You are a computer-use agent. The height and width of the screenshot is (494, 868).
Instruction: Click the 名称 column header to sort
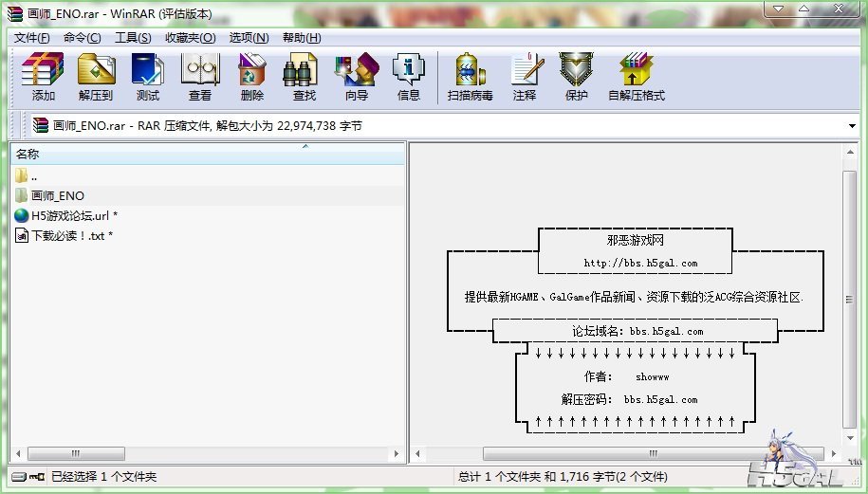pyautogui.click(x=208, y=154)
